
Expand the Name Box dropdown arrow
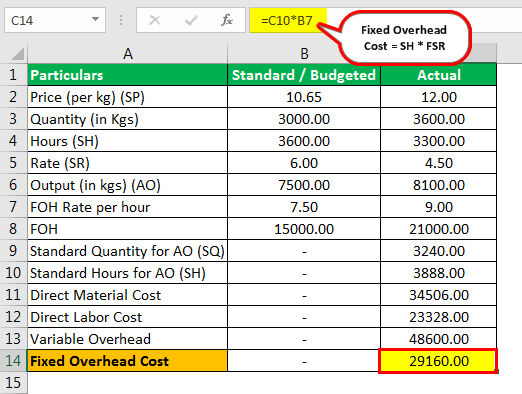tap(96, 19)
